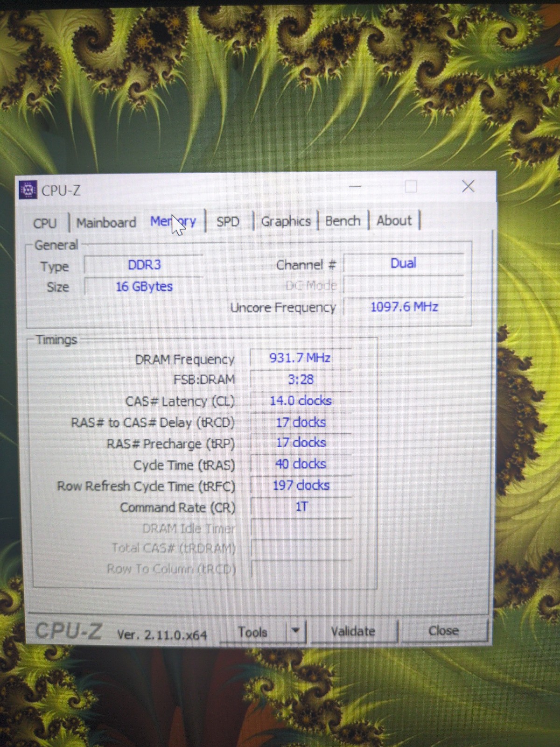The image size is (560, 747).
Task: Click the Row Refresh Cycle Time (tRFC) label
Action: click(x=146, y=486)
